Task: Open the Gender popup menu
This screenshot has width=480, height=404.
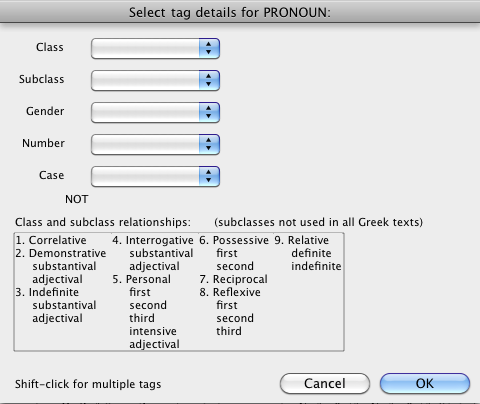Action: tap(155, 113)
